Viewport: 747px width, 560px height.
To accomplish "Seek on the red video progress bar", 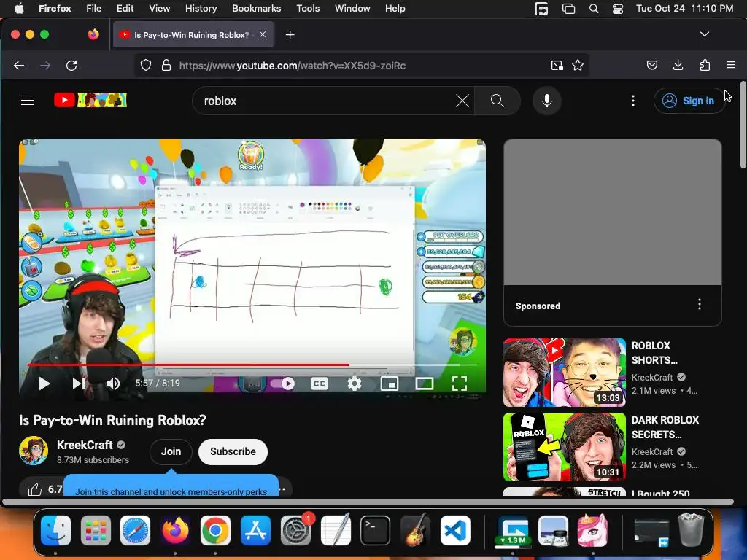I will [x=252, y=365].
